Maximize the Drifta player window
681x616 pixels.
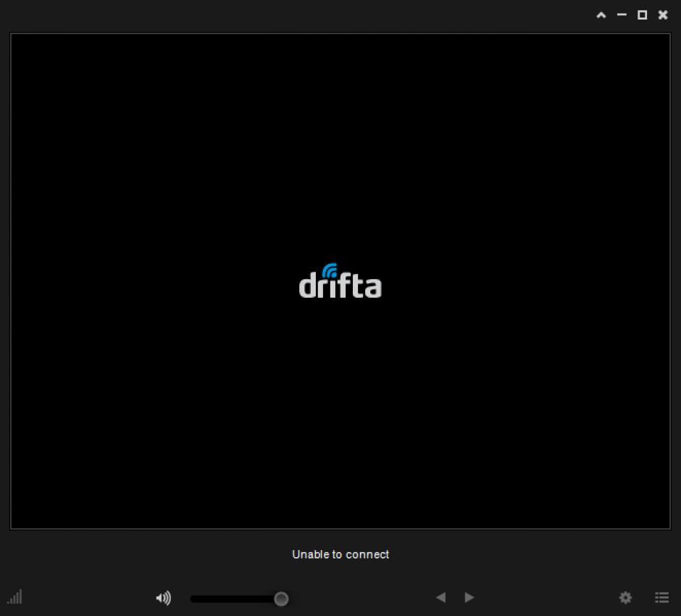click(x=642, y=15)
